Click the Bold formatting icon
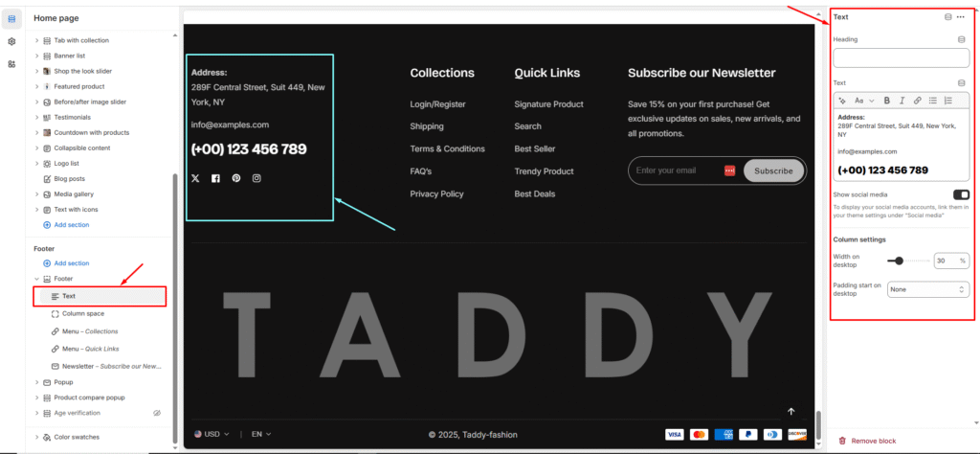The image size is (980, 454). click(886, 100)
